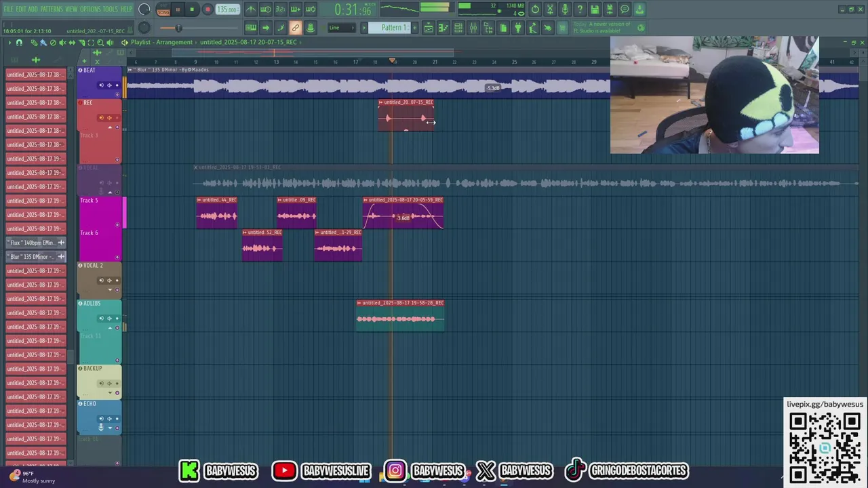Click the download/render to audio icon
The height and width of the screenshot is (488, 868).
(639, 9)
